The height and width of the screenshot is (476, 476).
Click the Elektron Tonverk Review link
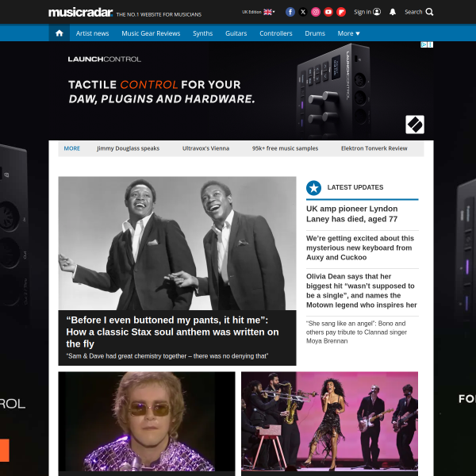pos(374,148)
